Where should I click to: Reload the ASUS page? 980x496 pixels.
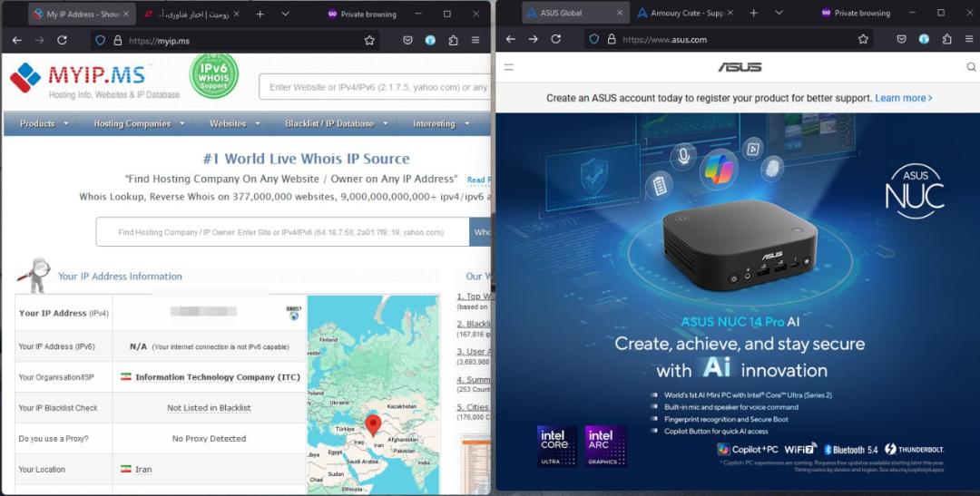[555, 39]
